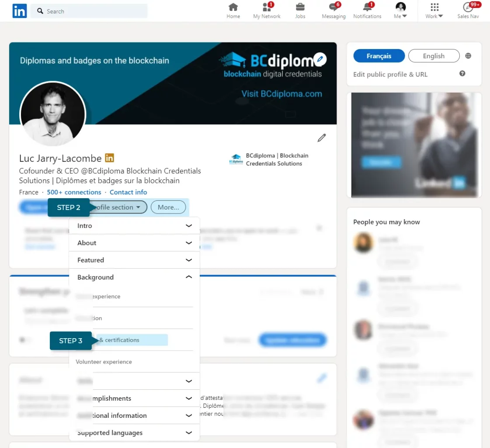Image resolution: width=490 pixels, height=448 pixels.
Task: Switch profile language to Français
Action: click(x=379, y=56)
